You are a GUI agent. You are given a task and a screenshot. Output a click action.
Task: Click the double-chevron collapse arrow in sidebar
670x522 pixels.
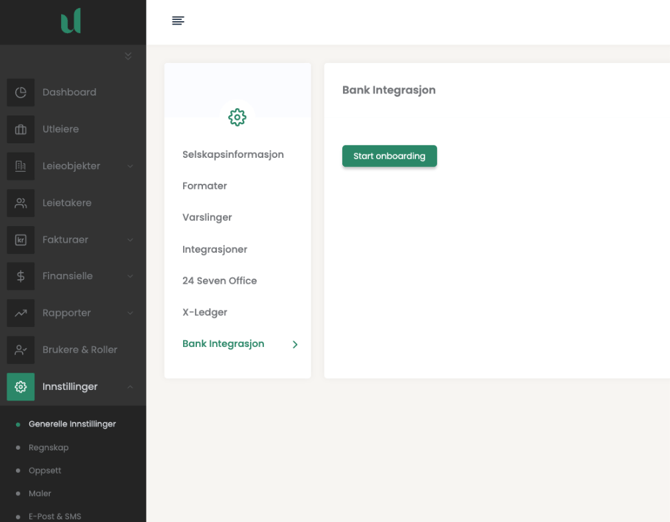pyautogui.click(x=128, y=57)
